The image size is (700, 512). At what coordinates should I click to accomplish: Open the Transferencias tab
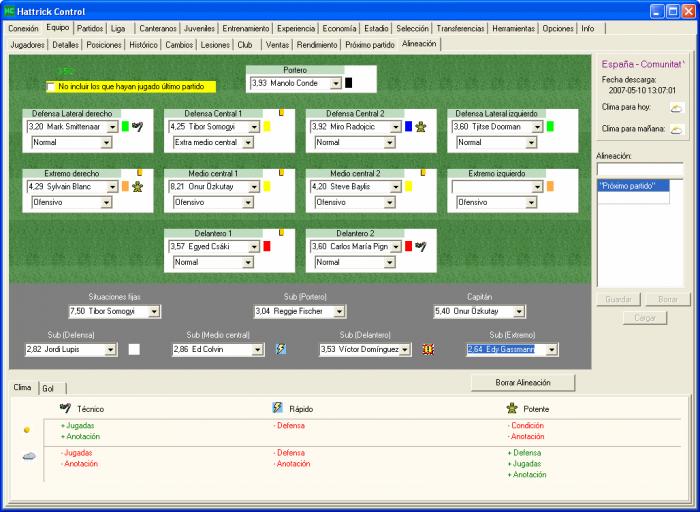[x=460, y=29]
